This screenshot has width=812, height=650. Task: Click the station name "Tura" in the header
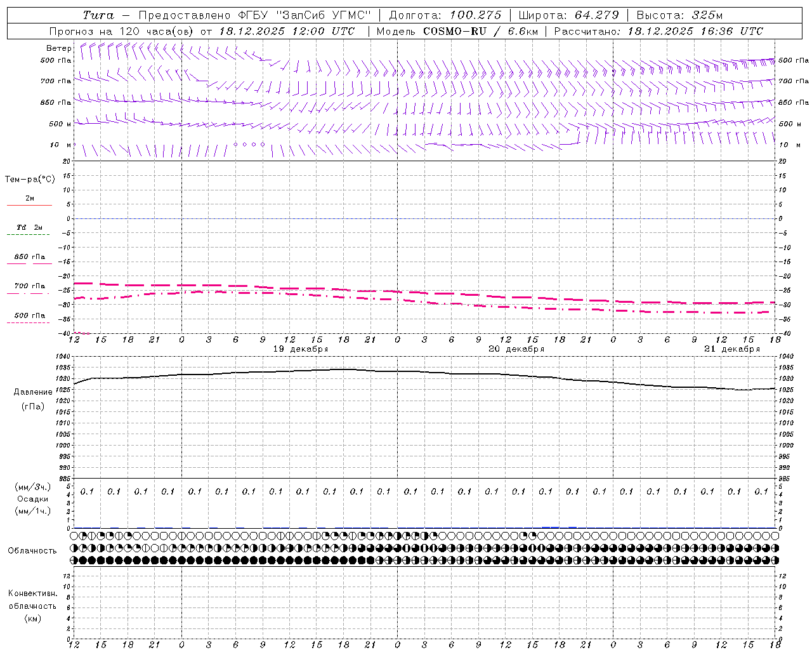click(x=98, y=15)
